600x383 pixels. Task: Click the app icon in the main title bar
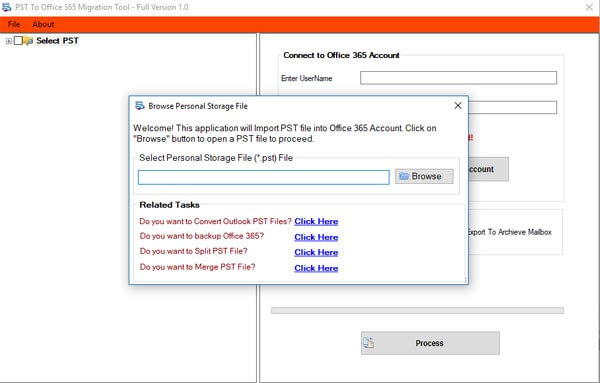[7, 7]
